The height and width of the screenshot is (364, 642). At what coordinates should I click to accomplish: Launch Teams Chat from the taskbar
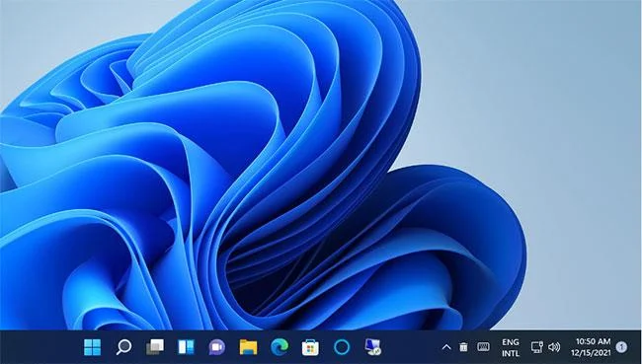pyautogui.click(x=217, y=347)
